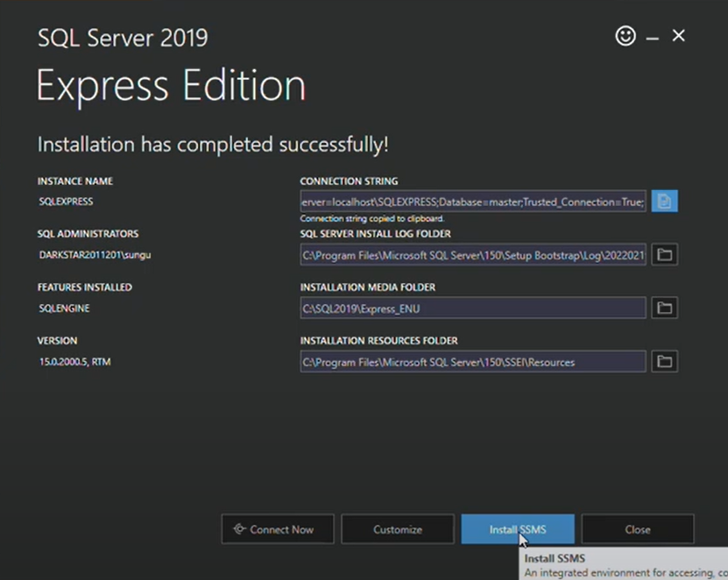The height and width of the screenshot is (580, 728).
Task: Click the SQL ADMINISTRATORS label
Action: 88,234
